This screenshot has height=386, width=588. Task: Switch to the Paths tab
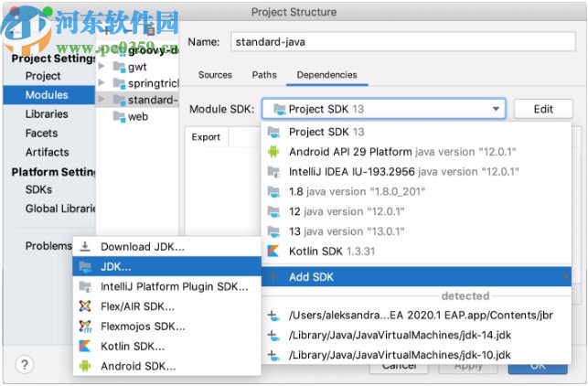(264, 75)
